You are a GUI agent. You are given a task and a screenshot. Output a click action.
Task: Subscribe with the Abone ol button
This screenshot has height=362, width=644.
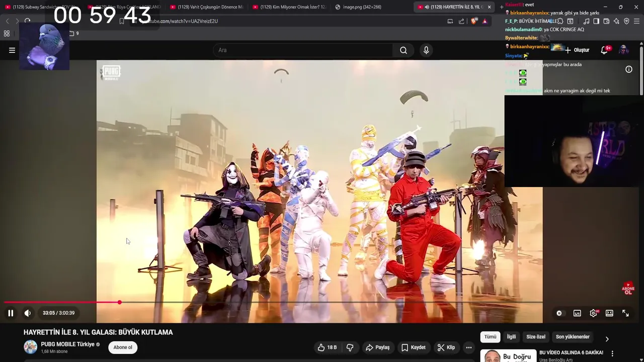click(x=123, y=347)
